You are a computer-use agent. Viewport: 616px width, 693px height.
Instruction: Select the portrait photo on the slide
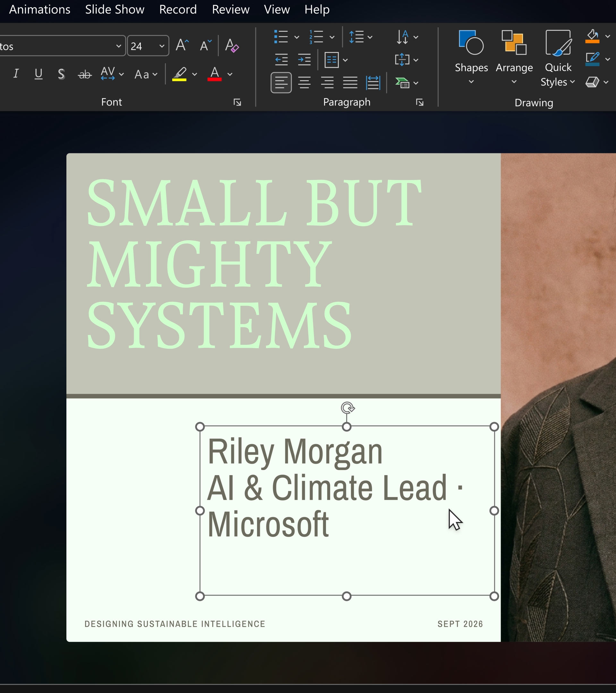coord(558,398)
